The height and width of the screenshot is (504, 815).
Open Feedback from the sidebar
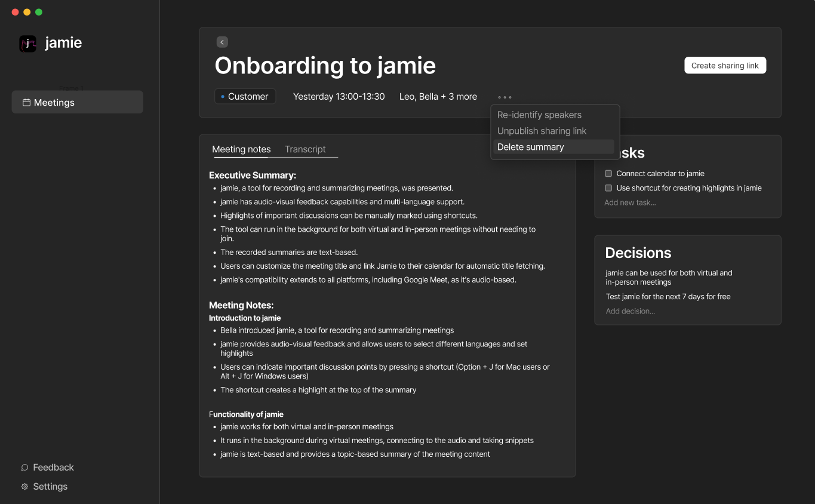pyautogui.click(x=53, y=468)
